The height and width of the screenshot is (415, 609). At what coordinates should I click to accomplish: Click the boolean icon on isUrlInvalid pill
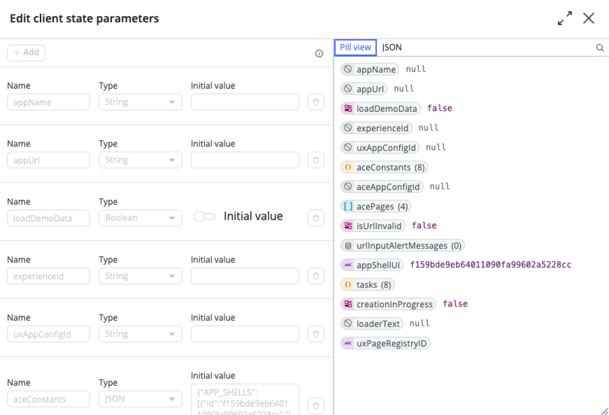click(x=348, y=226)
